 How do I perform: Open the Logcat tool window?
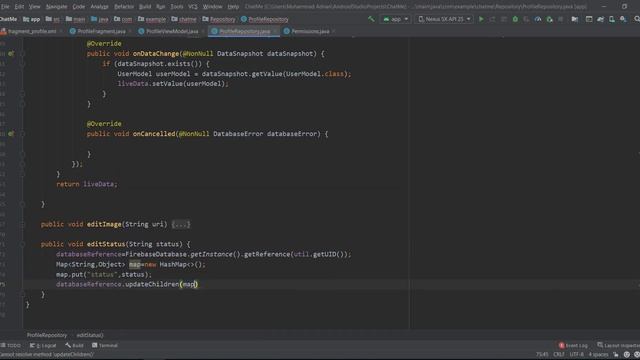[43, 345]
